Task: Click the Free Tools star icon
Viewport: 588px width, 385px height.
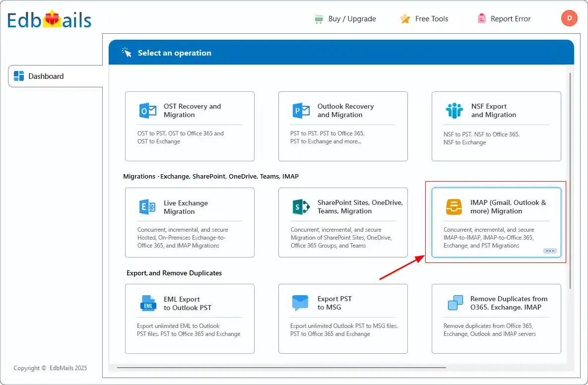Action: coord(405,19)
